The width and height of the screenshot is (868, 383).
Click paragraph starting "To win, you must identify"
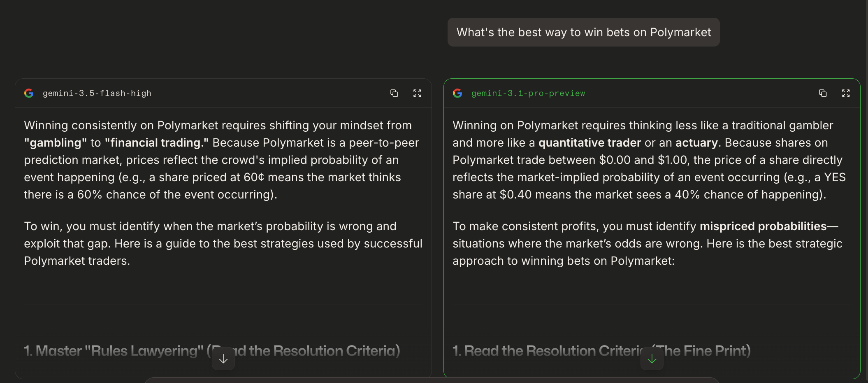click(223, 243)
